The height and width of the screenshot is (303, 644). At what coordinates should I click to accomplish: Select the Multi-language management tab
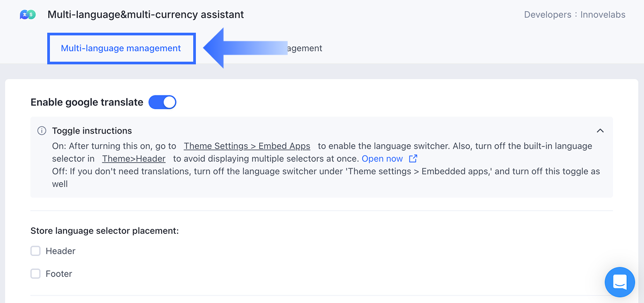point(121,48)
